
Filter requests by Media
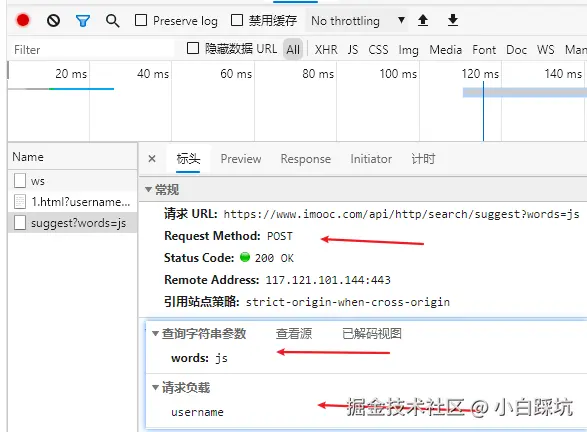445,49
